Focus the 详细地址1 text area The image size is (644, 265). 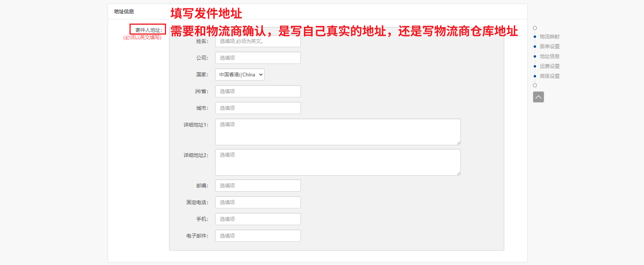pos(338,132)
